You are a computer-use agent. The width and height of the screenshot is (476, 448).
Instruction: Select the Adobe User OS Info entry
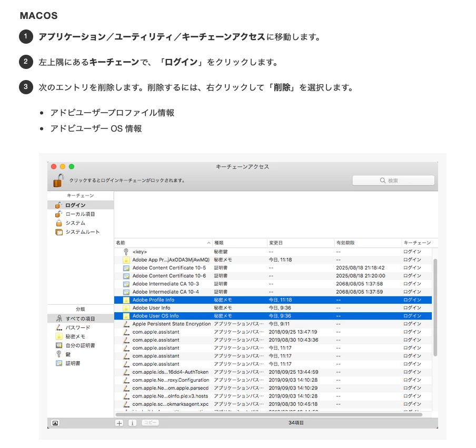point(273,316)
